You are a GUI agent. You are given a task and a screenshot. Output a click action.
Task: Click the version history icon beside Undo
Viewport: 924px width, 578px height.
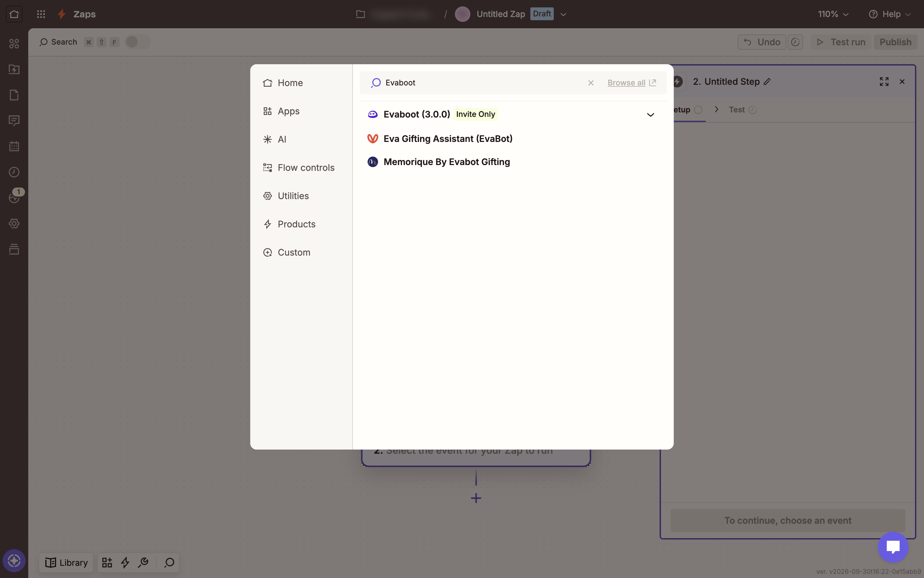tap(795, 42)
